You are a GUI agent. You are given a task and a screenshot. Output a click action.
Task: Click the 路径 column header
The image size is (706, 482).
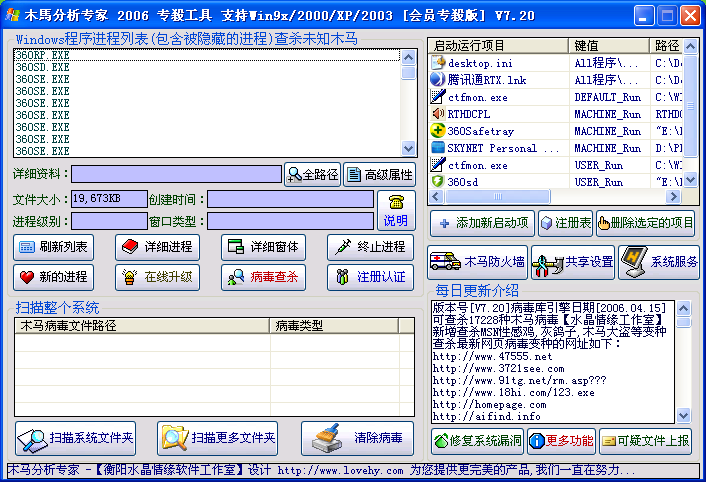tap(666, 46)
